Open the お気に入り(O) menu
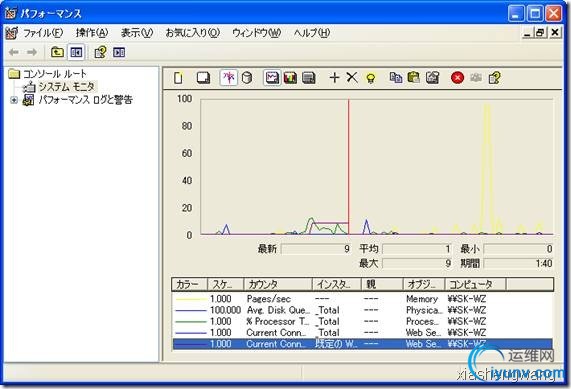The image size is (571, 389). pos(193,33)
